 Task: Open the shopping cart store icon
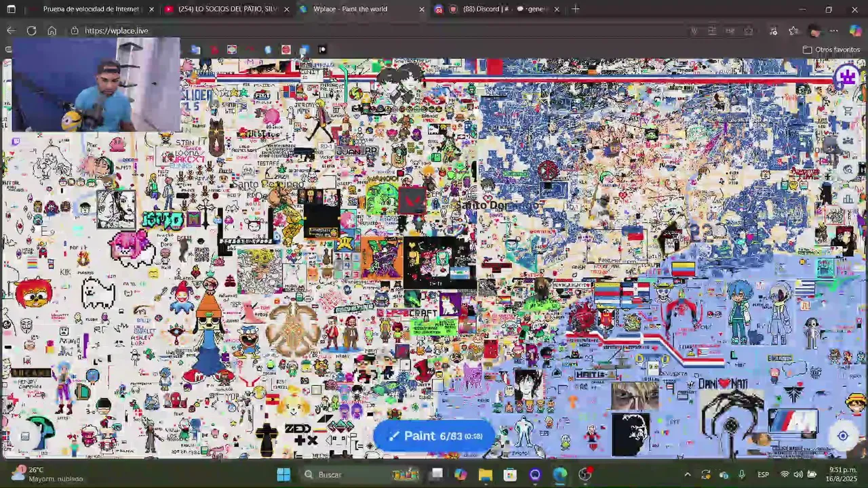pos(848,111)
